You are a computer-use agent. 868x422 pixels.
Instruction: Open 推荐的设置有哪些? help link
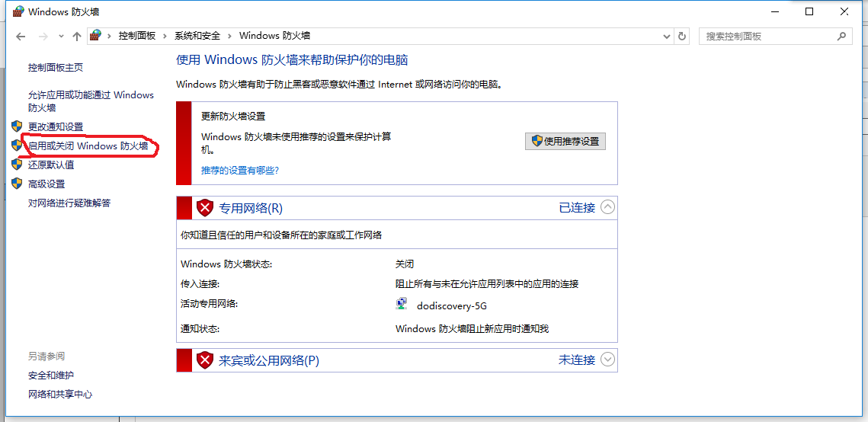tap(240, 171)
